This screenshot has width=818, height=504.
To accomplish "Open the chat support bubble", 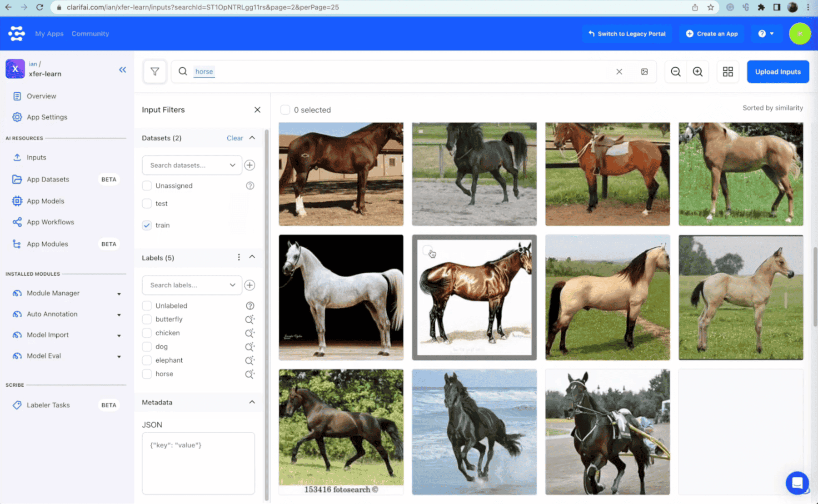I will click(797, 482).
